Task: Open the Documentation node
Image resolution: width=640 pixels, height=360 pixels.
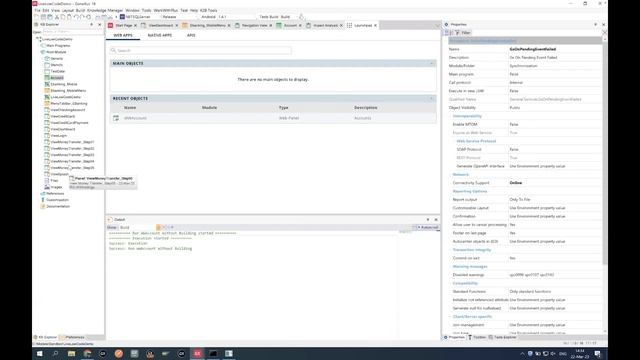Action: point(58,207)
